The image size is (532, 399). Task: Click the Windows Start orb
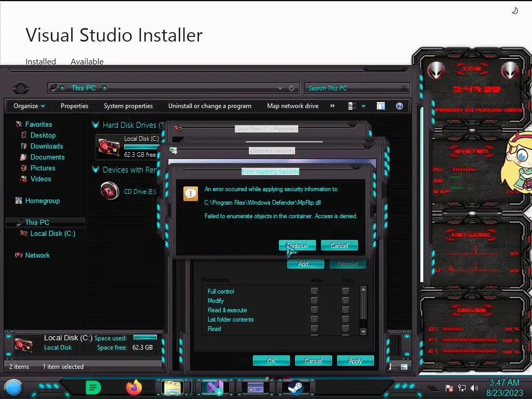point(14,388)
